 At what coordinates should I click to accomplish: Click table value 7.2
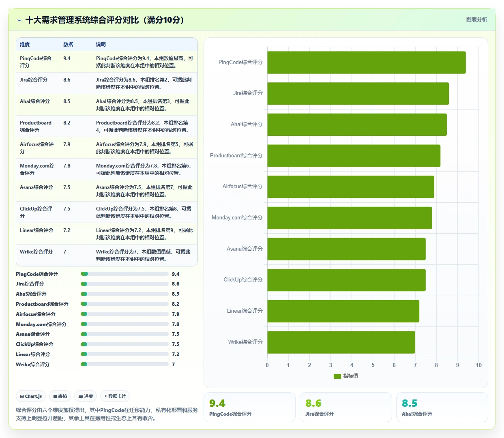coord(67,230)
